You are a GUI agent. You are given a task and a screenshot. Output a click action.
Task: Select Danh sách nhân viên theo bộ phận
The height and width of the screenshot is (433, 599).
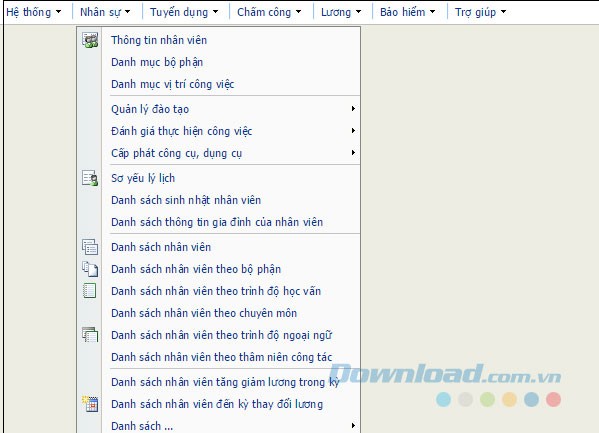[196, 269]
